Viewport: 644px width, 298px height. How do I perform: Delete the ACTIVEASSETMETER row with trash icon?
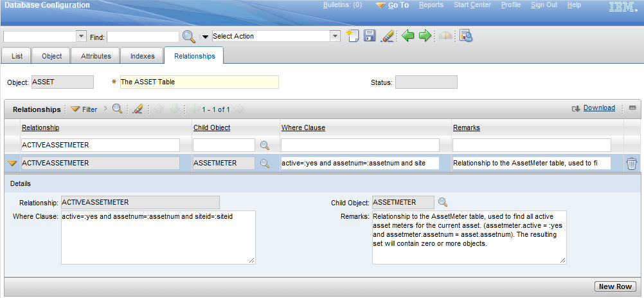click(631, 163)
